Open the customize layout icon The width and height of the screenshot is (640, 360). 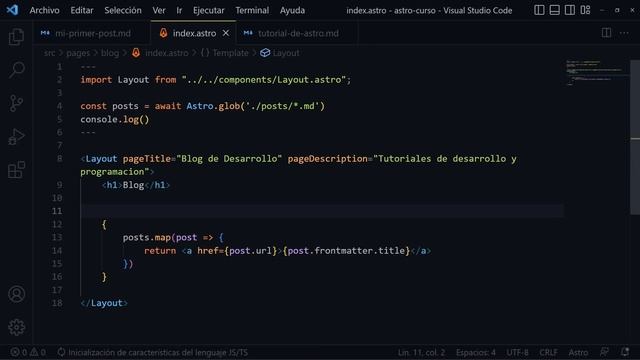(585, 10)
